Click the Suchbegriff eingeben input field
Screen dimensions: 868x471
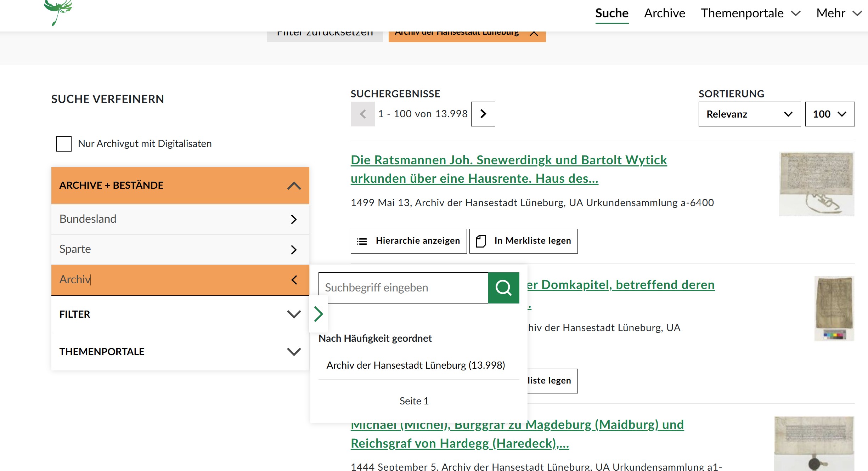[x=403, y=288]
